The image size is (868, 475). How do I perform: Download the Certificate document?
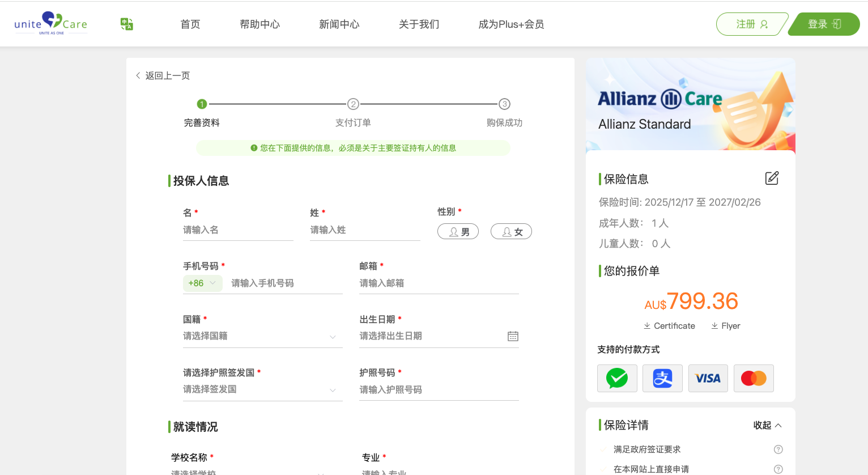point(669,325)
